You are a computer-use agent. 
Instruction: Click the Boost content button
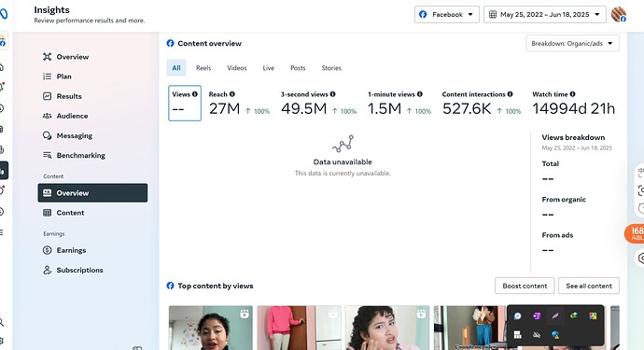(x=525, y=286)
